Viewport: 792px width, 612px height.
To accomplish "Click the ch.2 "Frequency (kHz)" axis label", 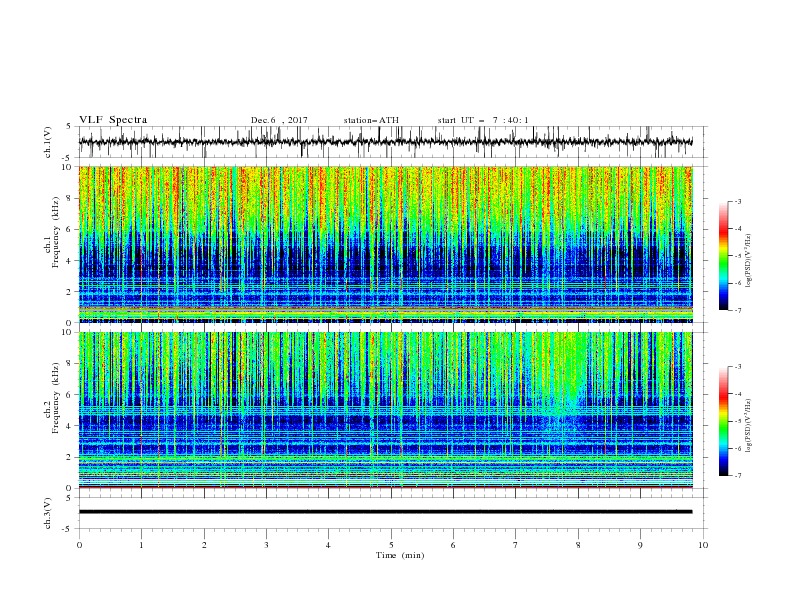I will (56, 399).
